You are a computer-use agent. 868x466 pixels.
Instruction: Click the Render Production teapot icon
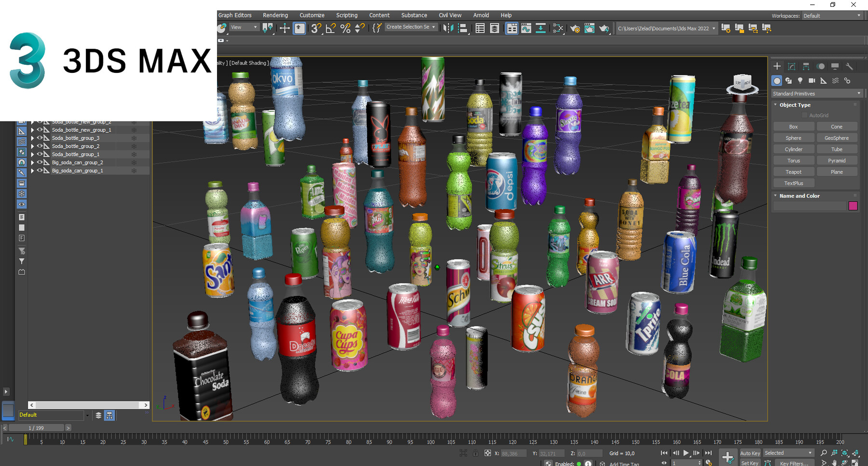tap(604, 28)
